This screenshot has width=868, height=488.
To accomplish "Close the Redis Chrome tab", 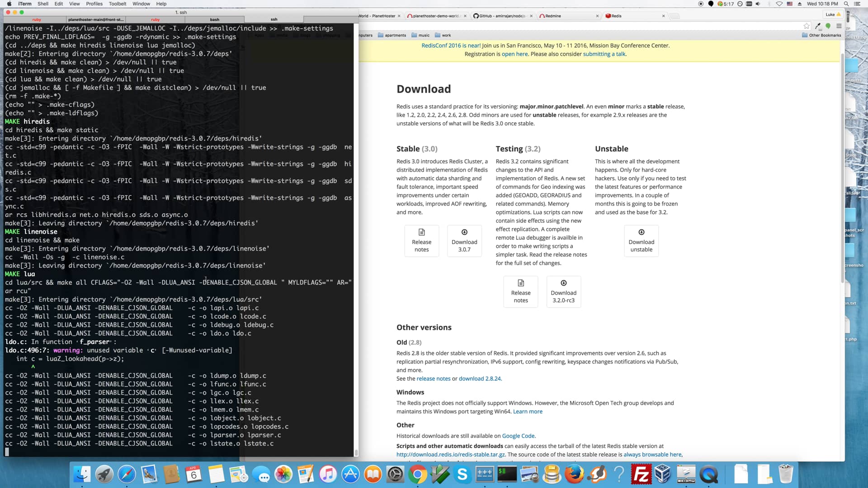I will (x=663, y=16).
